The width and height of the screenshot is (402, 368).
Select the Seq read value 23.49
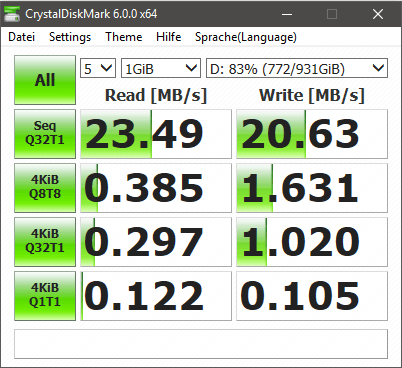[x=156, y=134]
